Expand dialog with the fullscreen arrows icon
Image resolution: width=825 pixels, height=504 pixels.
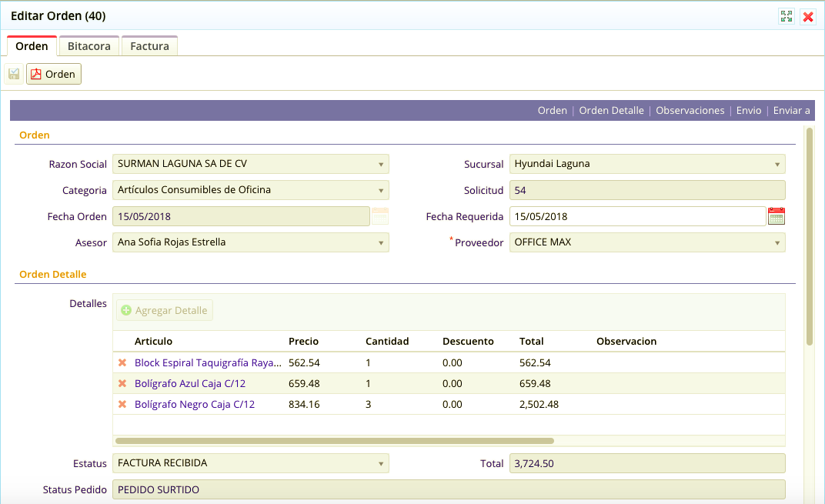click(x=786, y=16)
